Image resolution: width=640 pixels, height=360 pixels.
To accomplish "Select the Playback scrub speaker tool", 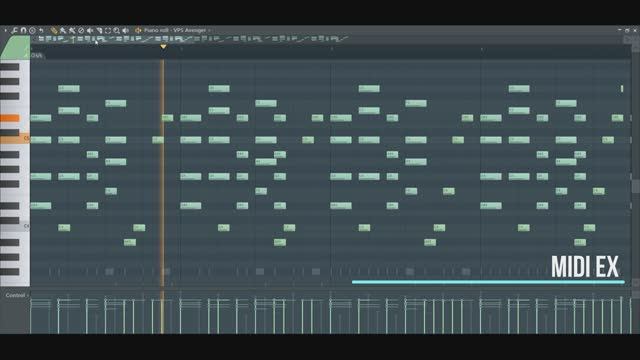I will 126,30.
